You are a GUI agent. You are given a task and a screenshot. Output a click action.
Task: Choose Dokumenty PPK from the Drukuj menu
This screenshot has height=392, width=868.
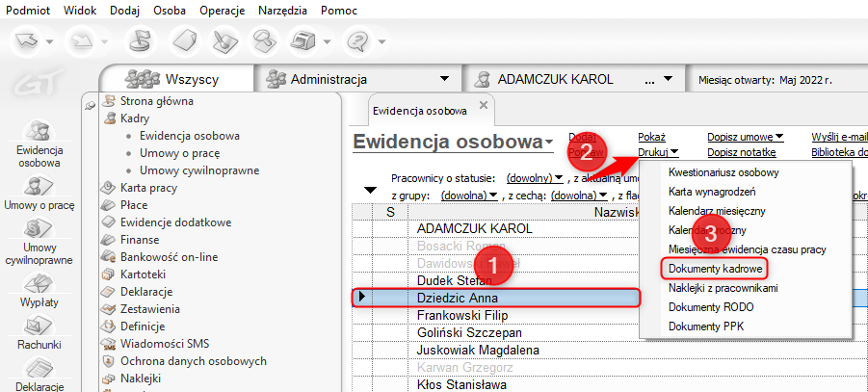706,327
